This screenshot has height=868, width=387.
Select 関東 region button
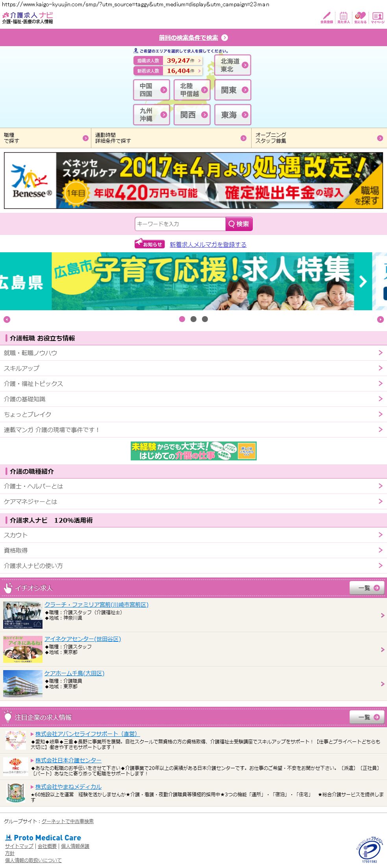tap(233, 90)
